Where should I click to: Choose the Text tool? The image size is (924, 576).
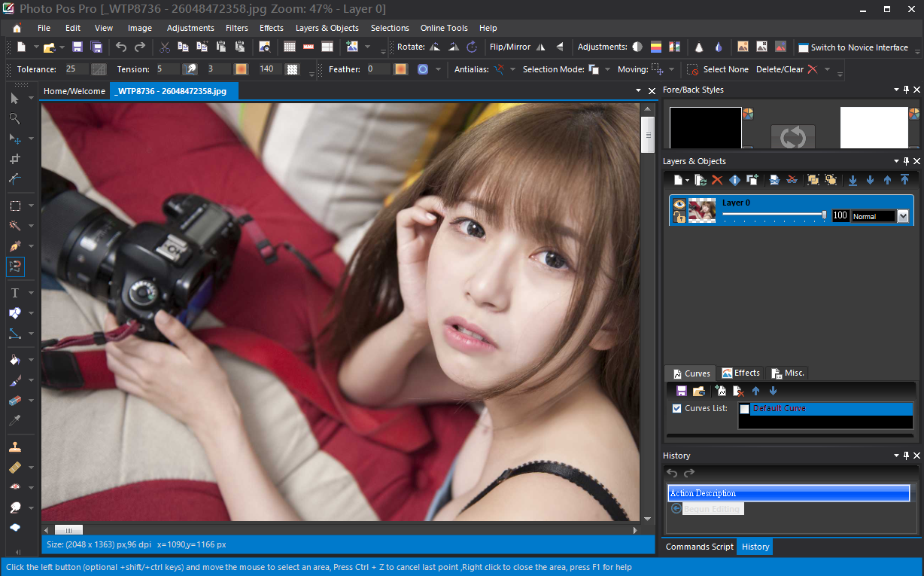coord(14,293)
